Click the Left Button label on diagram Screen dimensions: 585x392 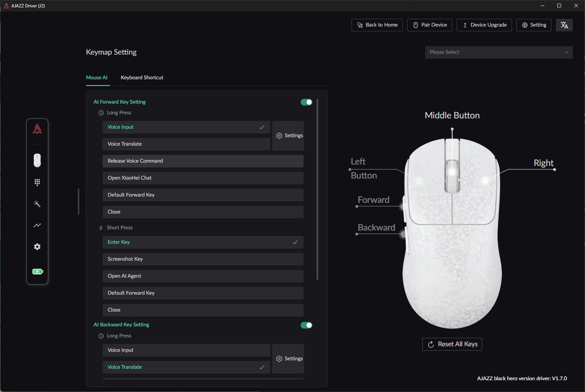coord(364,169)
